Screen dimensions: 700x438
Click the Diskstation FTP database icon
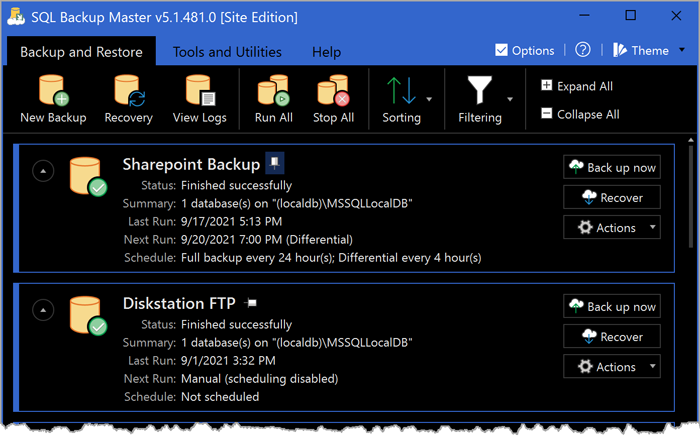(88, 316)
